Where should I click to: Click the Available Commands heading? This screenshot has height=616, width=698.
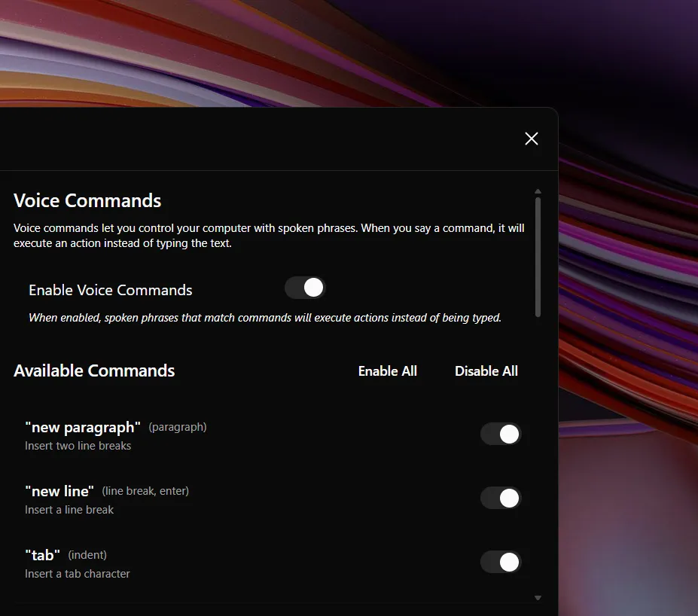tap(94, 371)
